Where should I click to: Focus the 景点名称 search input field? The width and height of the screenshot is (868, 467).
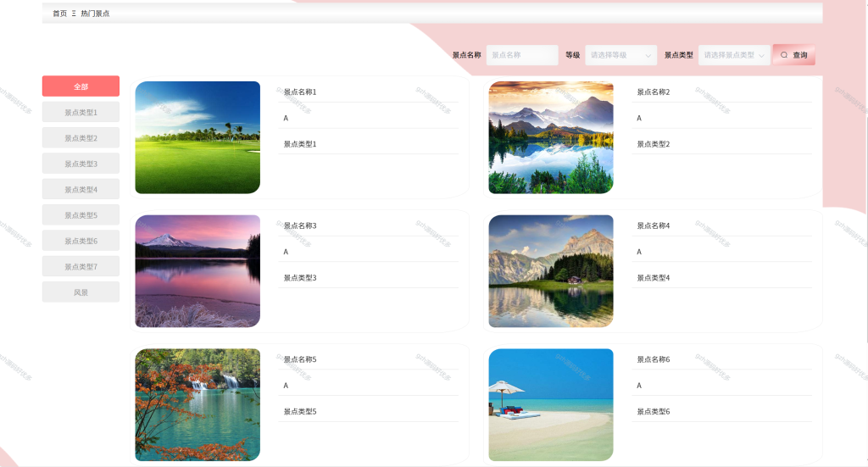click(522, 55)
